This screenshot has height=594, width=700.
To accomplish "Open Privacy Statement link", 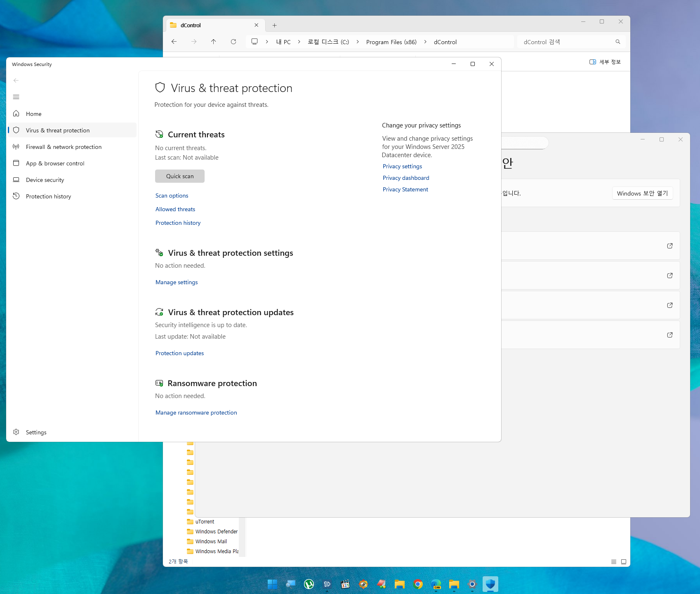I will (405, 189).
